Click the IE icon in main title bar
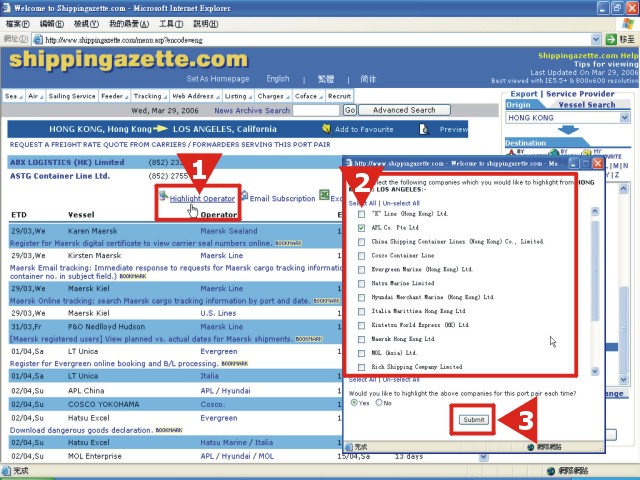This screenshot has height=480, width=640. tap(6, 8)
